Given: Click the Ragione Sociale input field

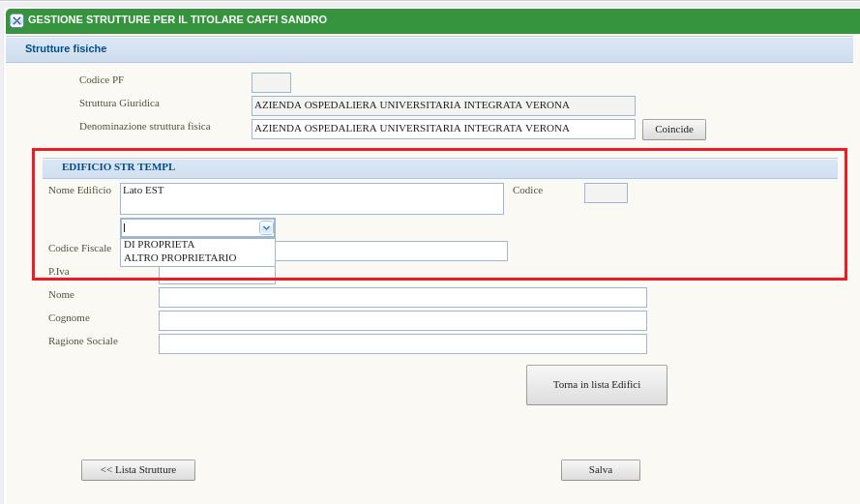Looking at the screenshot, I should pyautogui.click(x=402, y=344).
